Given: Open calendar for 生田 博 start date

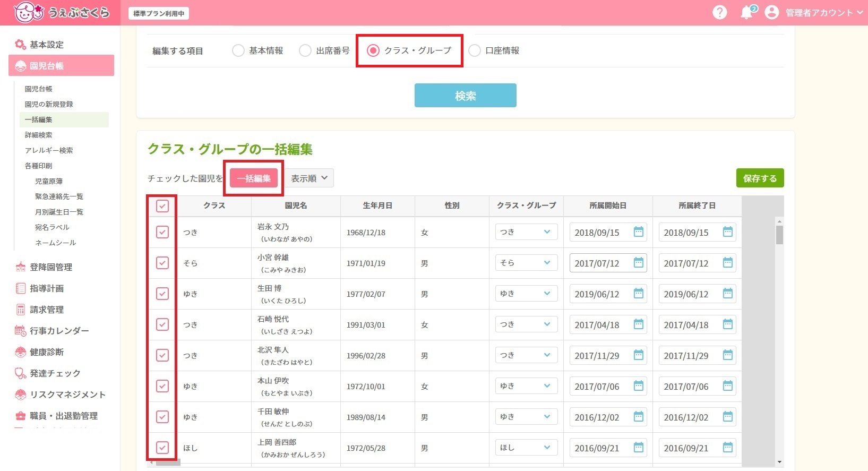Looking at the screenshot, I should coord(639,294).
